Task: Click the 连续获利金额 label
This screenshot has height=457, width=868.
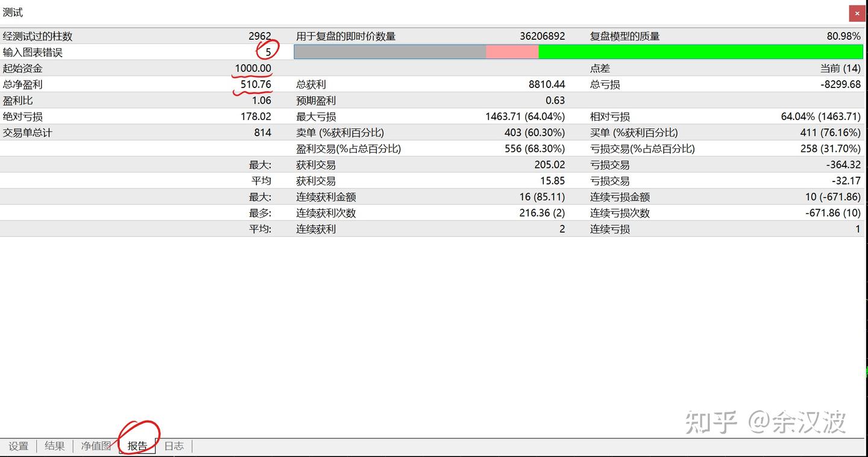Action: (x=326, y=197)
